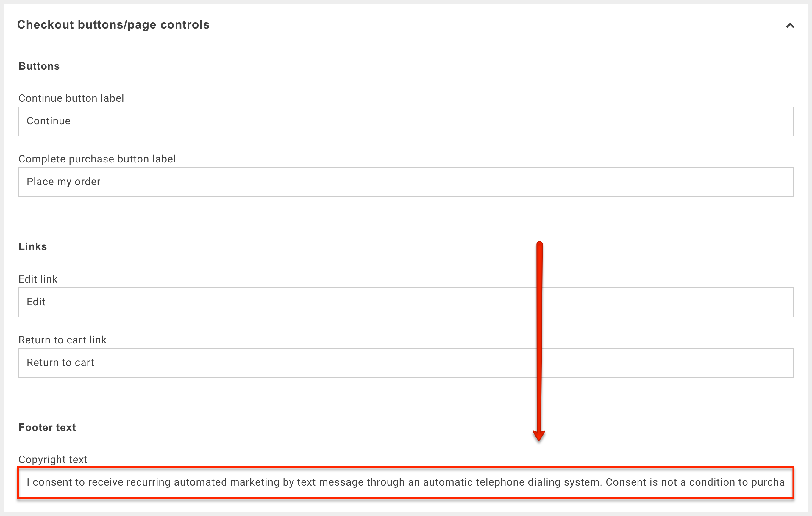
Task: Click the 'Edit' text value in field
Action: coord(36,302)
